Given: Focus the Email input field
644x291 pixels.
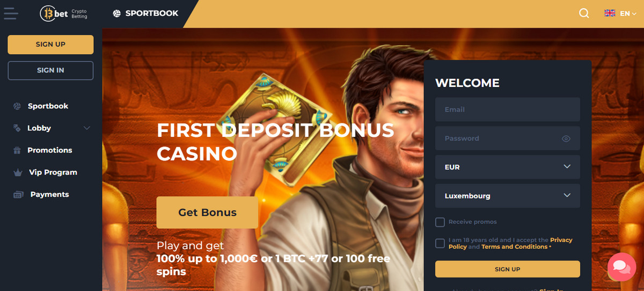Looking at the screenshot, I should point(508,110).
